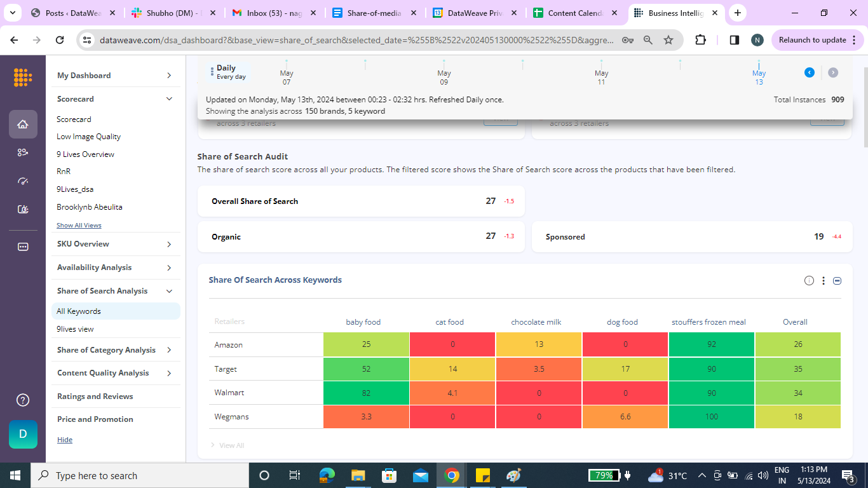Click Wegmans stouffers frozen meal cell 100
Image resolution: width=868 pixels, height=488 pixels.
tap(712, 417)
